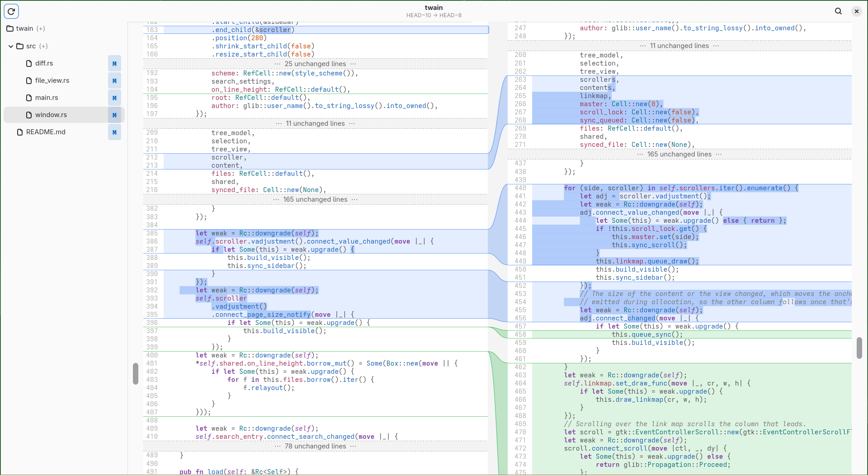The image size is (868, 475).
Task: Click modified badge next to diff.rs
Action: coord(114,64)
